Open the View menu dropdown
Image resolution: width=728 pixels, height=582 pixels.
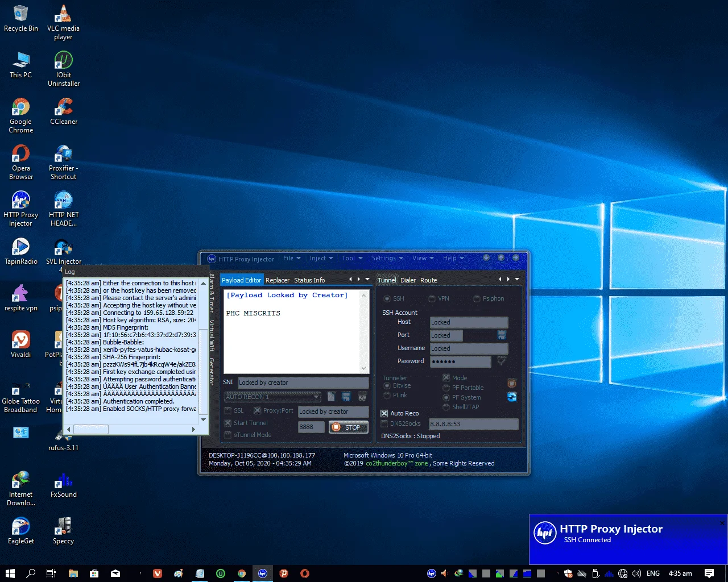point(423,258)
